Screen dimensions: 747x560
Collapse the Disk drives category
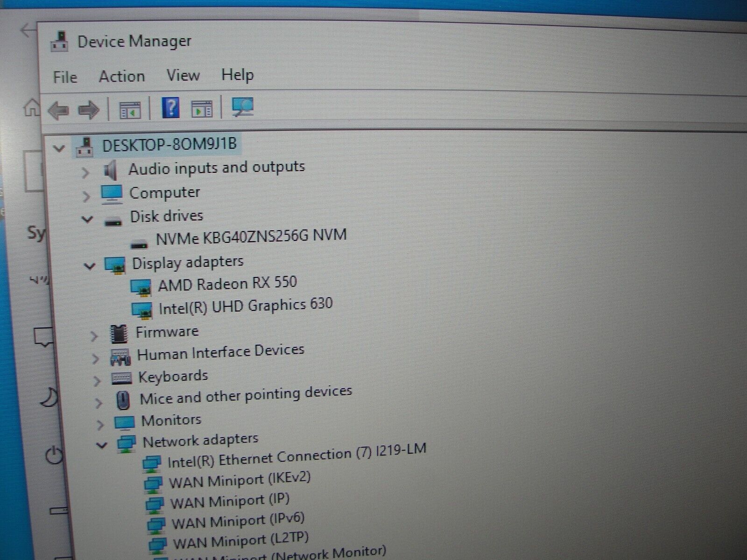(x=87, y=219)
